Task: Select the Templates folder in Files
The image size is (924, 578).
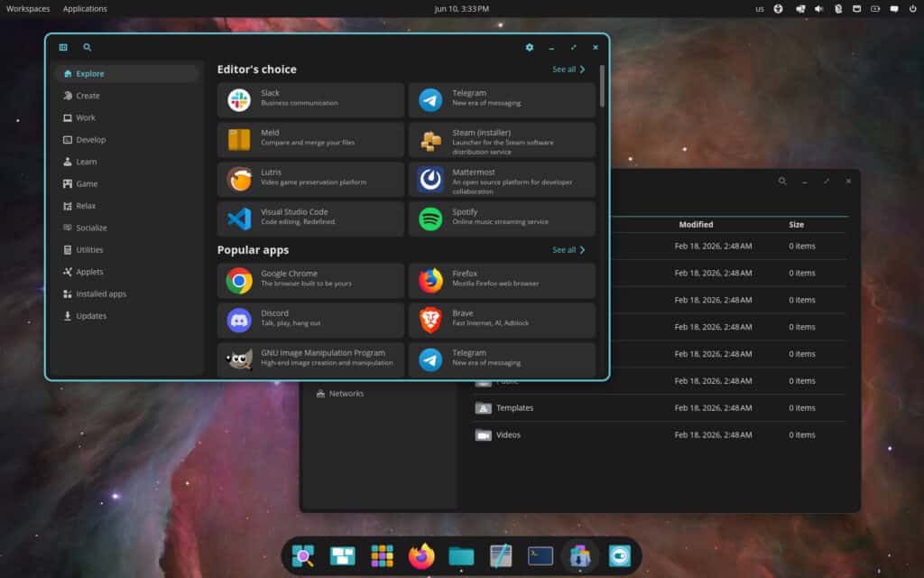Action: (659, 408)
